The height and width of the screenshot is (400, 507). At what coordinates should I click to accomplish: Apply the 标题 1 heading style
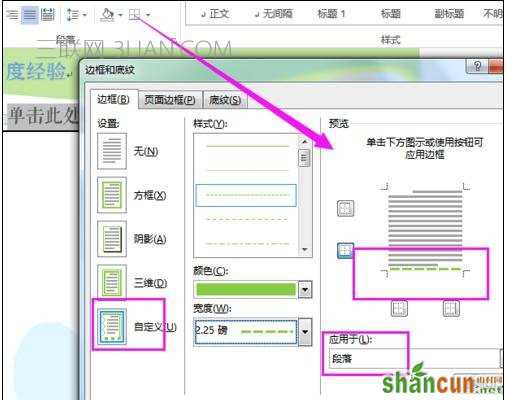[x=331, y=14]
